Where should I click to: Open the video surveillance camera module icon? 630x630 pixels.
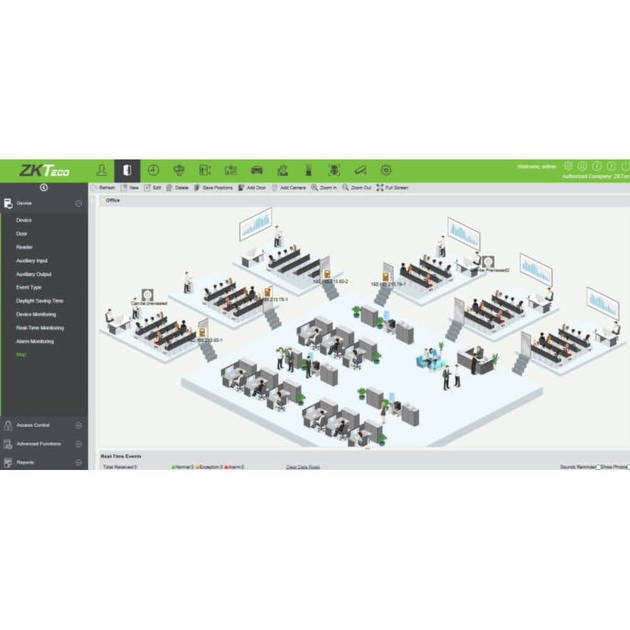(360, 170)
